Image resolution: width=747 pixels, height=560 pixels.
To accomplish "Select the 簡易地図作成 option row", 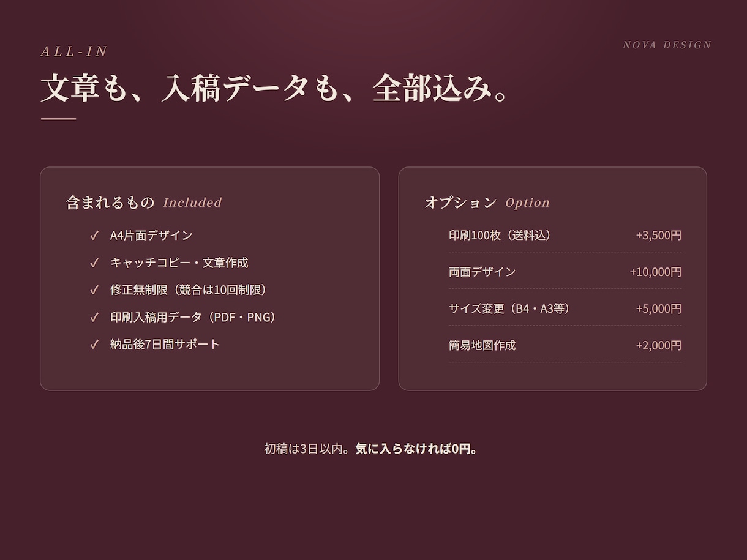I will point(565,345).
